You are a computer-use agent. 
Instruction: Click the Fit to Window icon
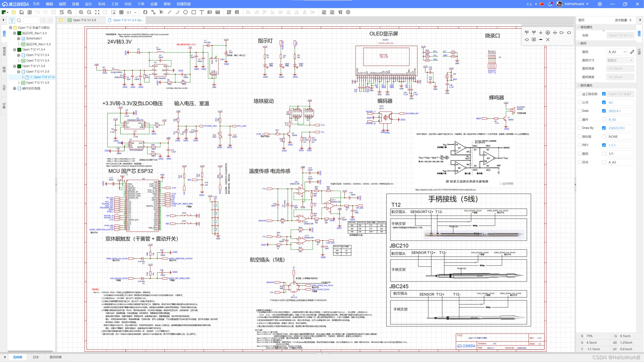pos(97,12)
